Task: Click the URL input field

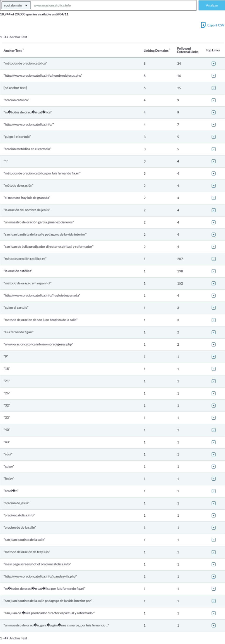Action: click(114, 5)
